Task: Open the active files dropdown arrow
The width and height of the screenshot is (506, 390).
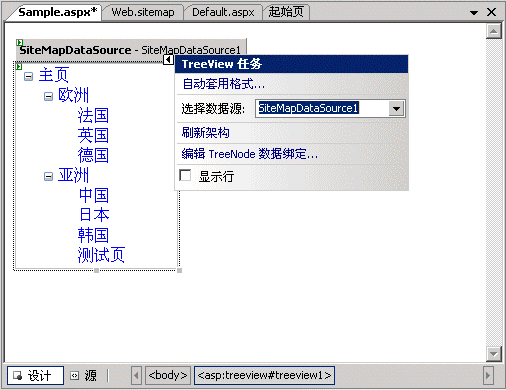Action: pyautogui.click(x=474, y=13)
